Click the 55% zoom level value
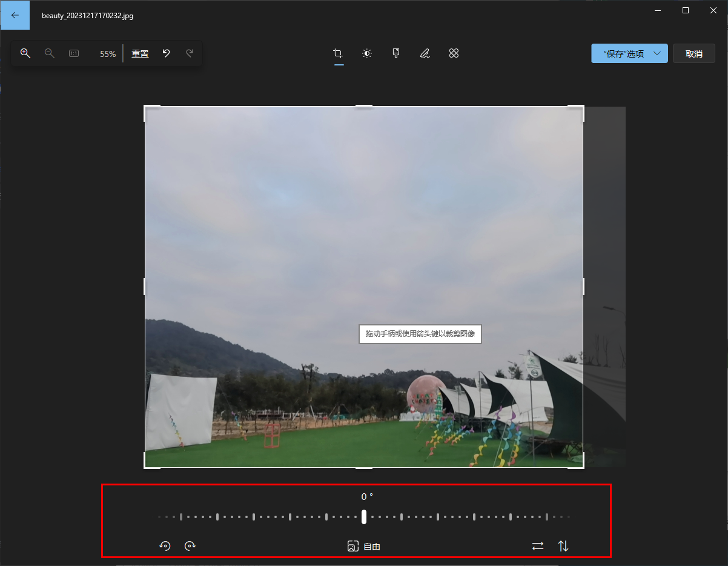This screenshot has height=566, width=728. point(108,54)
